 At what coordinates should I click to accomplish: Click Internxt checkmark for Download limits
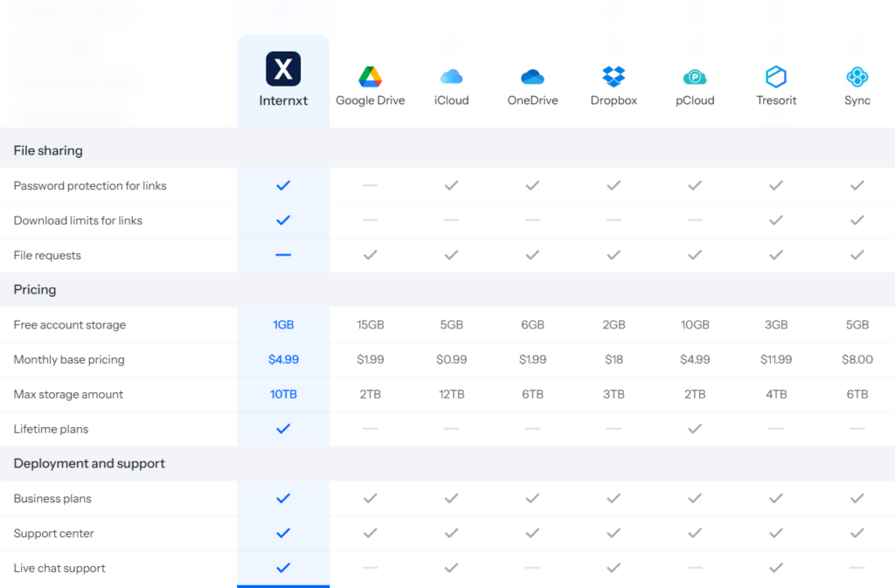click(283, 220)
